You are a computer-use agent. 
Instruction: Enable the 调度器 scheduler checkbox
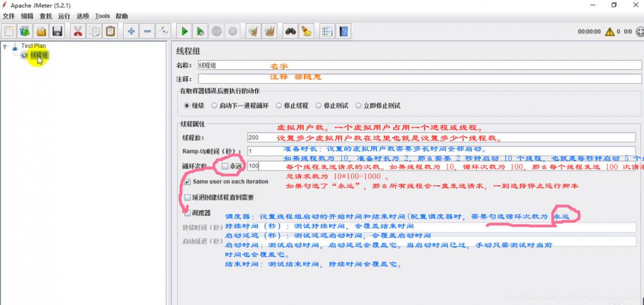coord(188,213)
